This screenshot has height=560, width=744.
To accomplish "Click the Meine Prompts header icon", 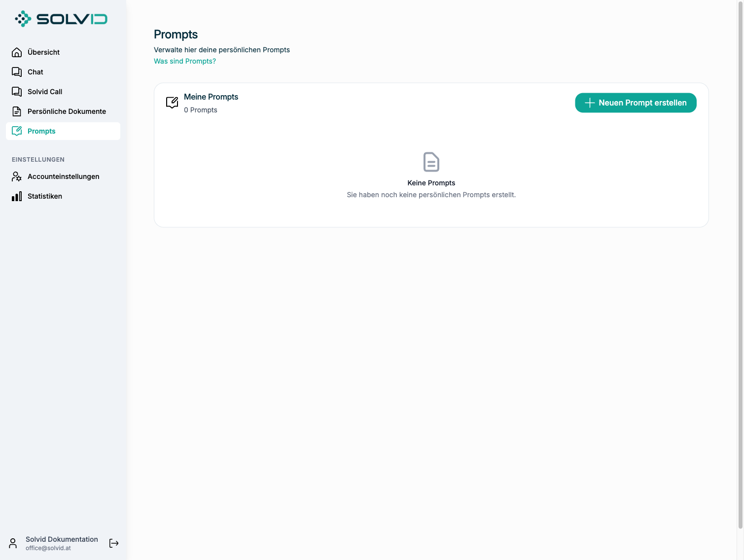I will [x=172, y=103].
